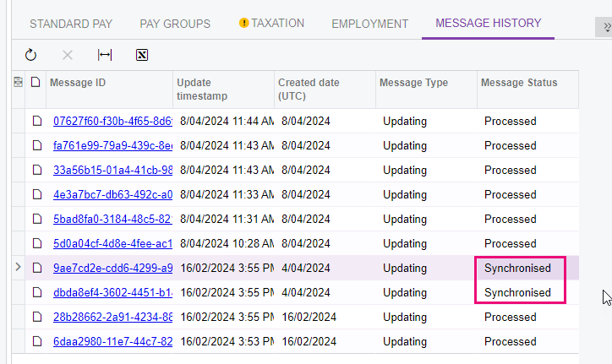Open the Taxation tab with warning
The width and height of the screenshot is (612, 364).
click(x=271, y=24)
